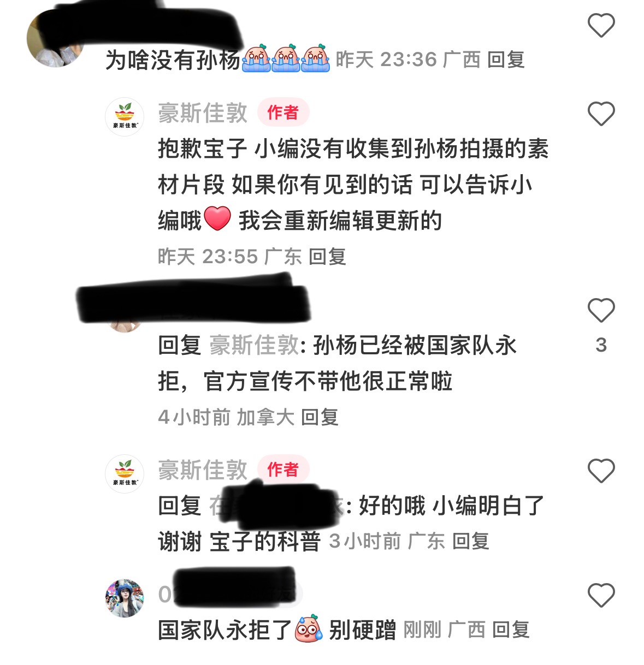Viewport: 644px width, 665px height.
Task: Like the author's 抱歉宝子 reply
Action: pyautogui.click(x=601, y=114)
